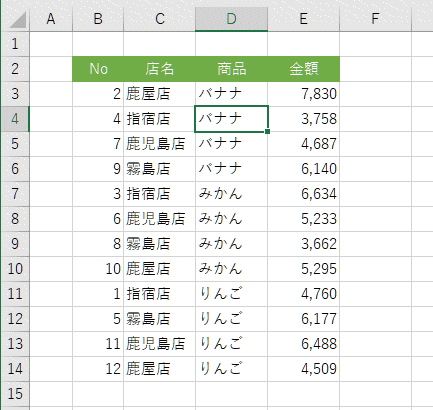This screenshot has width=433, height=410.
Task: Select column B header
Action: (x=98, y=19)
